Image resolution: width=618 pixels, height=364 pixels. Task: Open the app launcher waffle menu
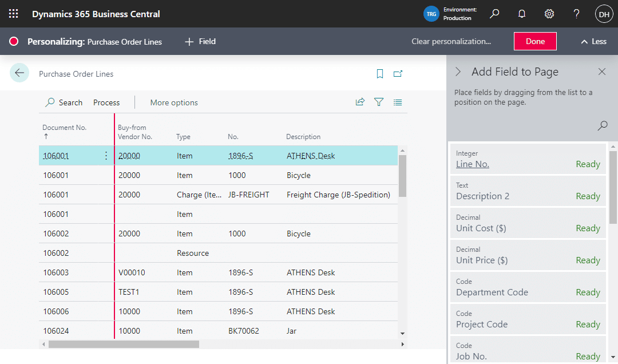coord(13,14)
